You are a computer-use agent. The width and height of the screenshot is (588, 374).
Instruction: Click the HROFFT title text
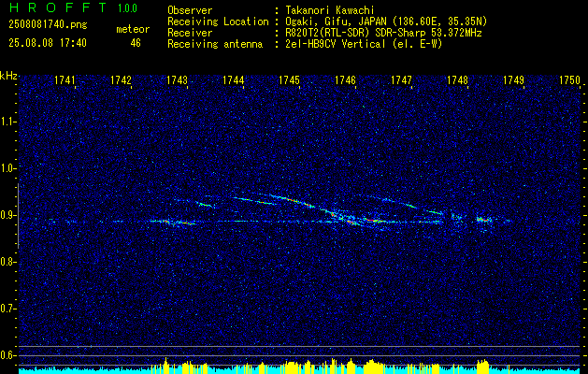(58, 7)
